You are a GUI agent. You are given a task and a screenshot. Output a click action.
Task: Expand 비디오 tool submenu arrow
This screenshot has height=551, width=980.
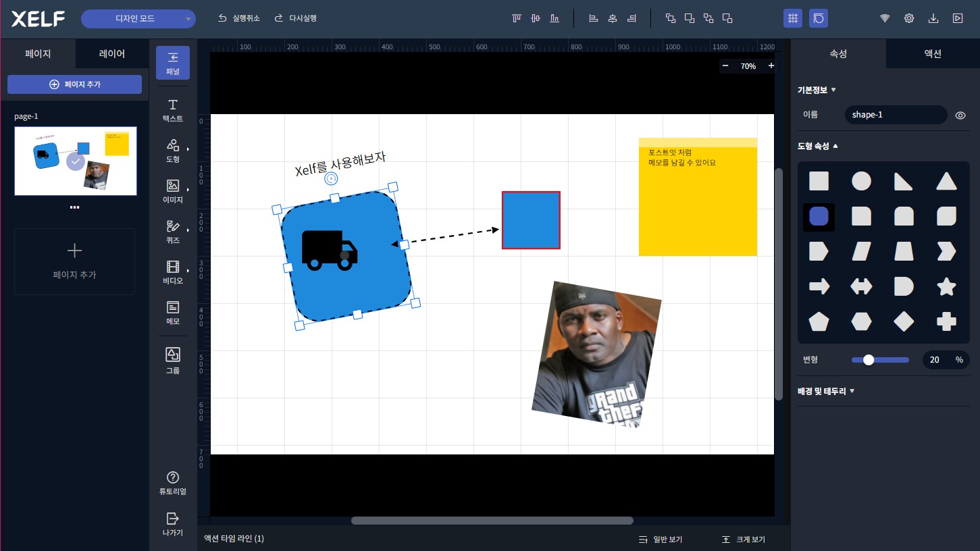[188, 271]
